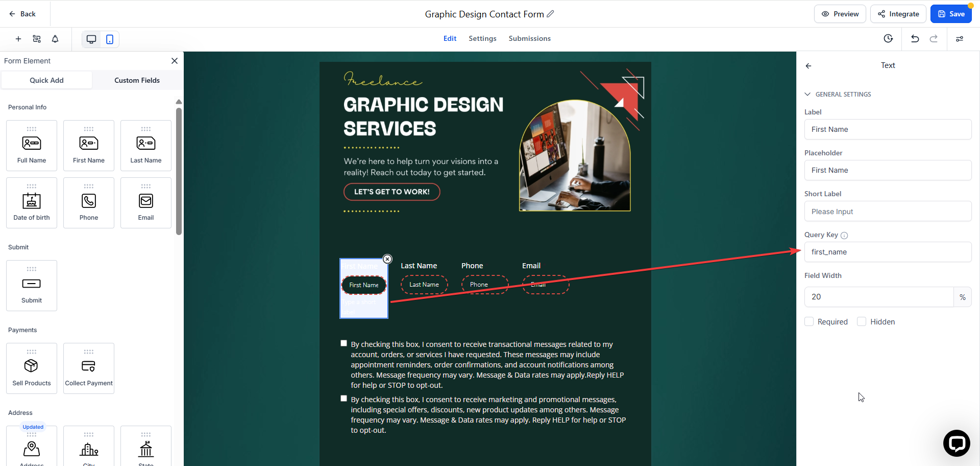Click the Short Label input field
980x466 pixels.
point(888,211)
